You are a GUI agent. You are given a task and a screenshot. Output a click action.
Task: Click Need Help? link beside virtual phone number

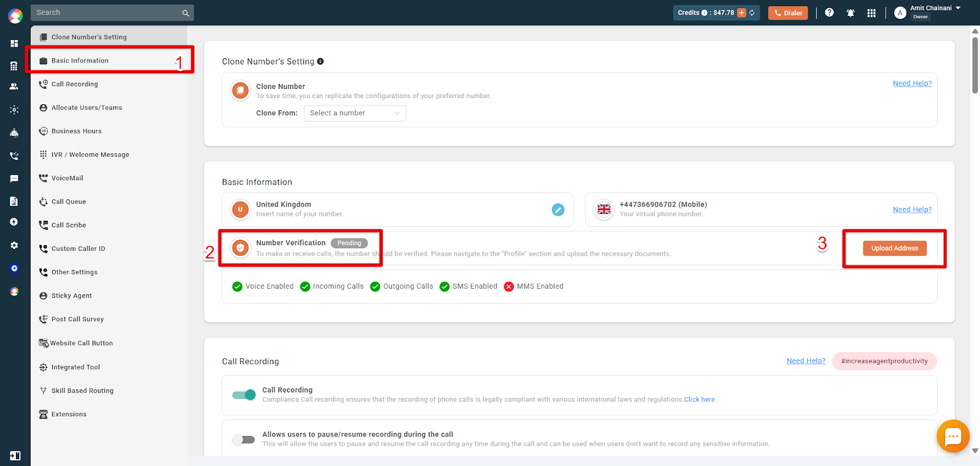(x=912, y=210)
